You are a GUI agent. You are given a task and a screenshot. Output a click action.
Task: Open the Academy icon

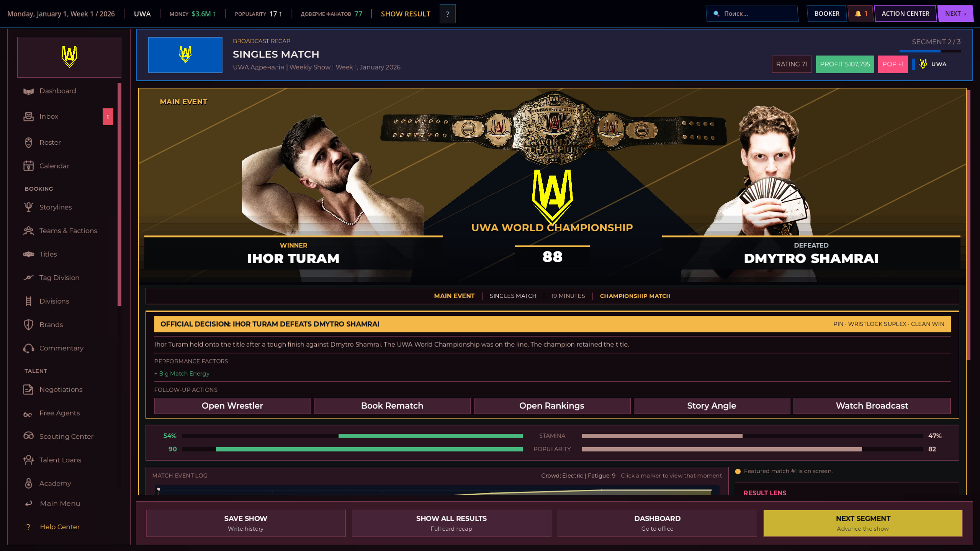pyautogui.click(x=29, y=483)
